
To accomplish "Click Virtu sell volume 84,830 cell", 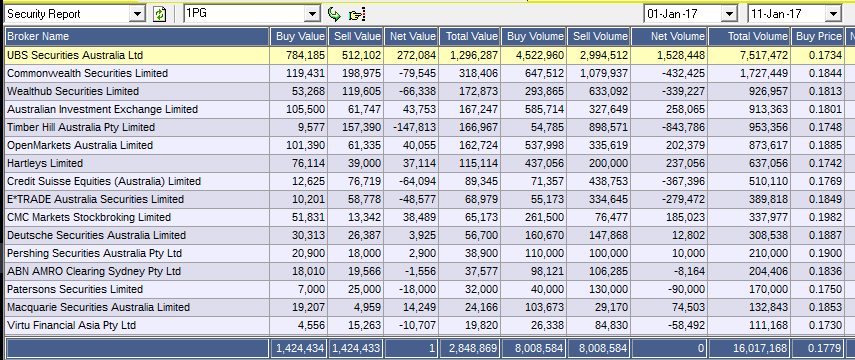I will click(599, 326).
